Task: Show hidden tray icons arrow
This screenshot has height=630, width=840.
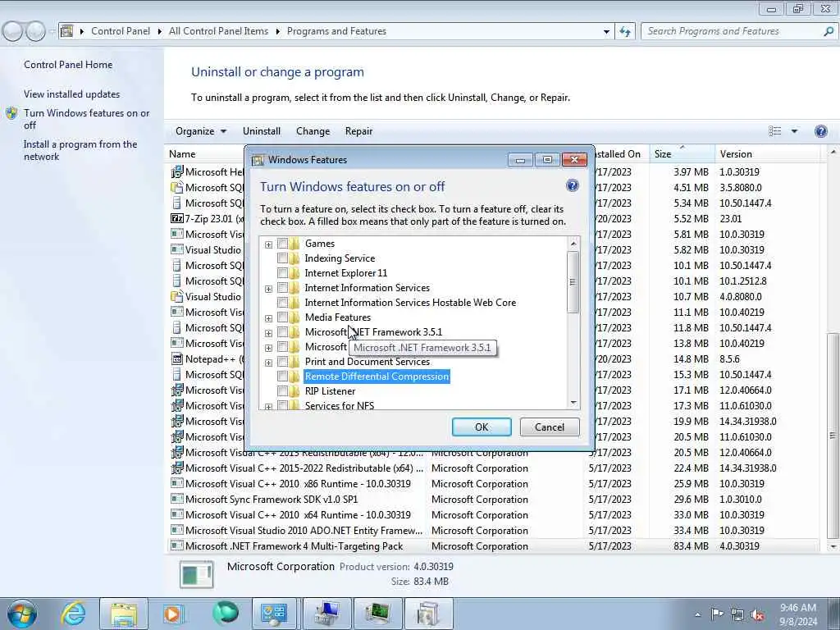Action: pyautogui.click(x=697, y=614)
